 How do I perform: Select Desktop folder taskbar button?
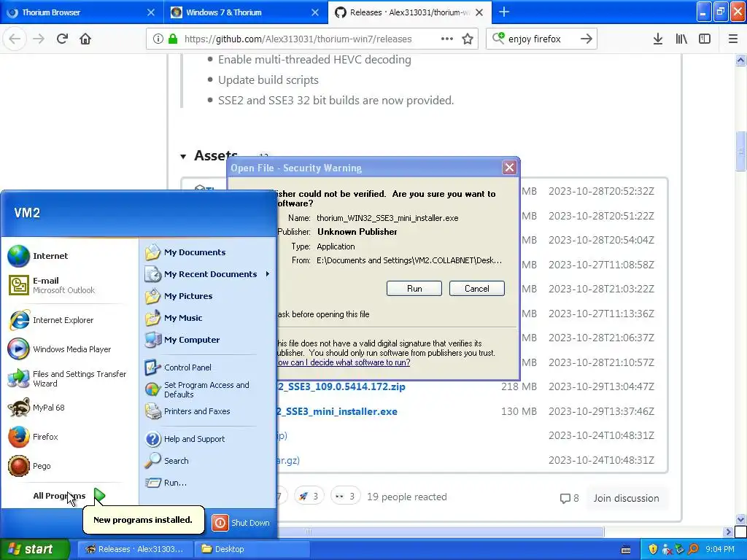252,549
